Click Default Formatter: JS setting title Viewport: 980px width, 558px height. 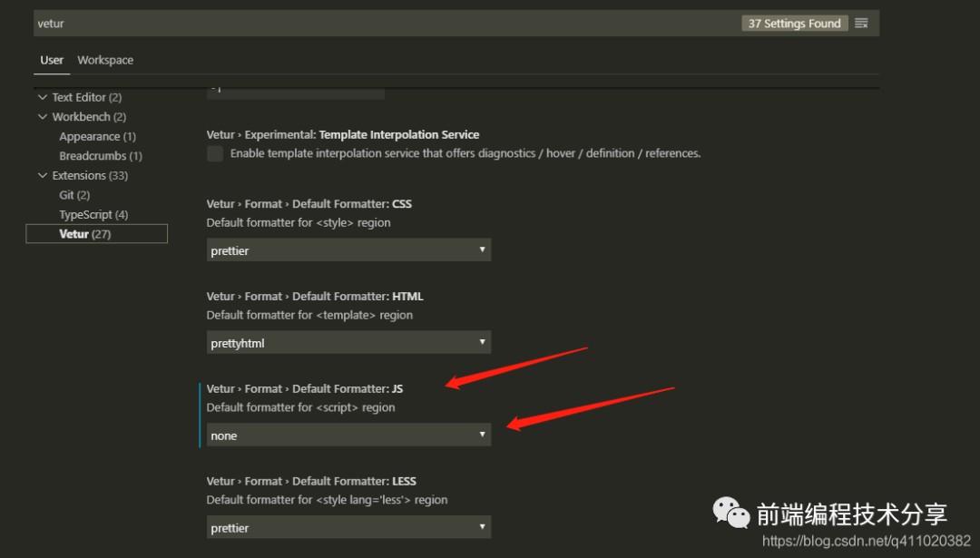coord(305,388)
